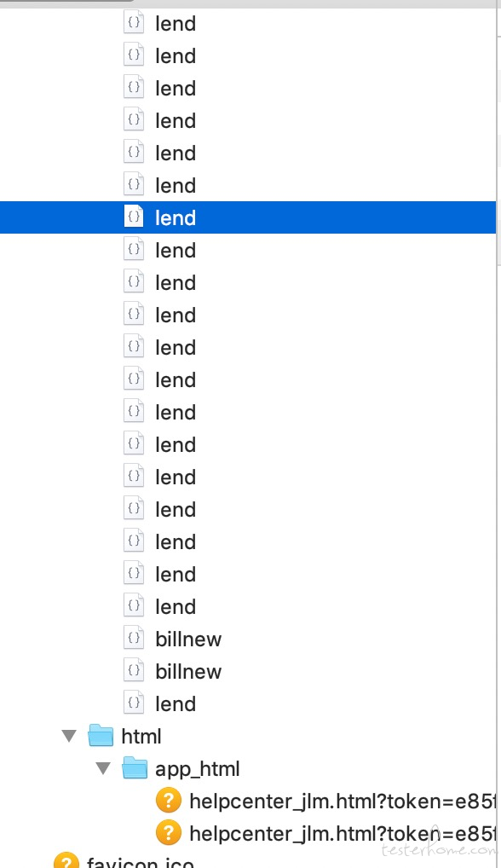This screenshot has width=501, height=868.
Task: Click the html folder icon
Action: (101, 736)
